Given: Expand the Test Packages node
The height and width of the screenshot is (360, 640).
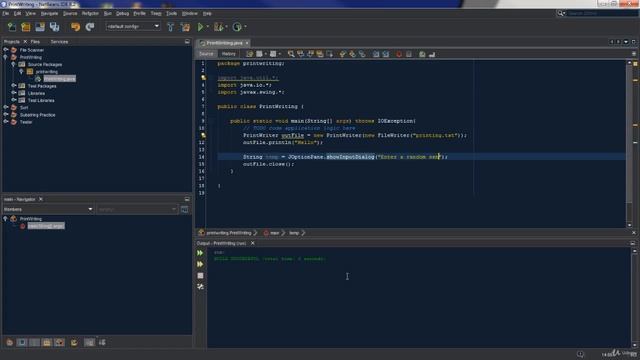Looking at the screenshot, I should 13,86.
